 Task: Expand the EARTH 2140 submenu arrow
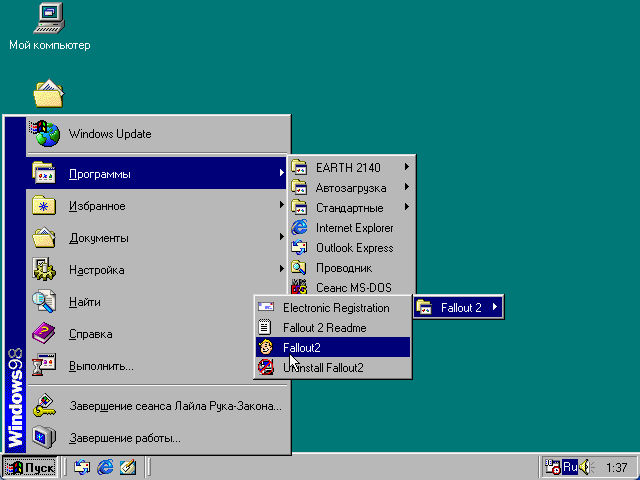(407, 167)
